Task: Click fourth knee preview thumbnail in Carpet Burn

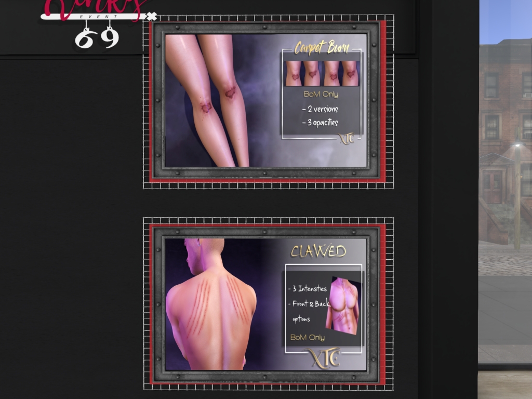Action: [350, 73]
